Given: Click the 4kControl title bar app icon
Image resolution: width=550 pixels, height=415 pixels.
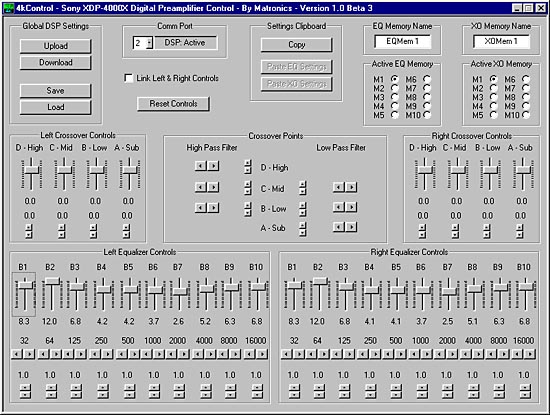Looking at the screenshot, I should (x=9, y=8).
